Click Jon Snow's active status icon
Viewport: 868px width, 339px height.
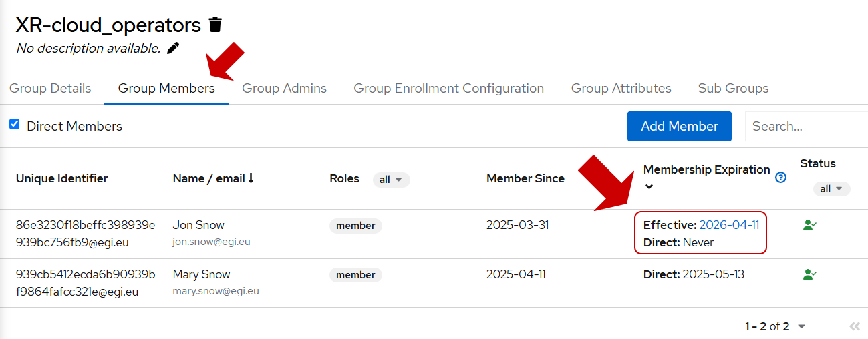810,226
